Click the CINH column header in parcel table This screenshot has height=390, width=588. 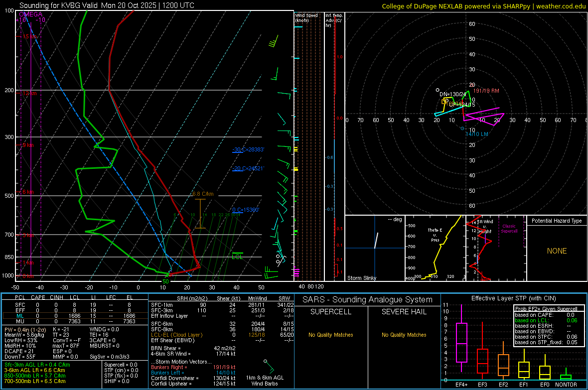[56, 297]
